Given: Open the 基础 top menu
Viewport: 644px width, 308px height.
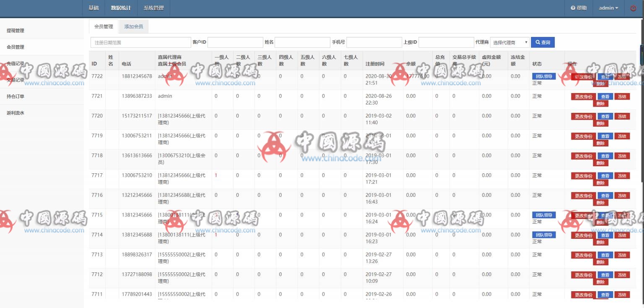Looking at the screenshot, I should pos(93,8).
